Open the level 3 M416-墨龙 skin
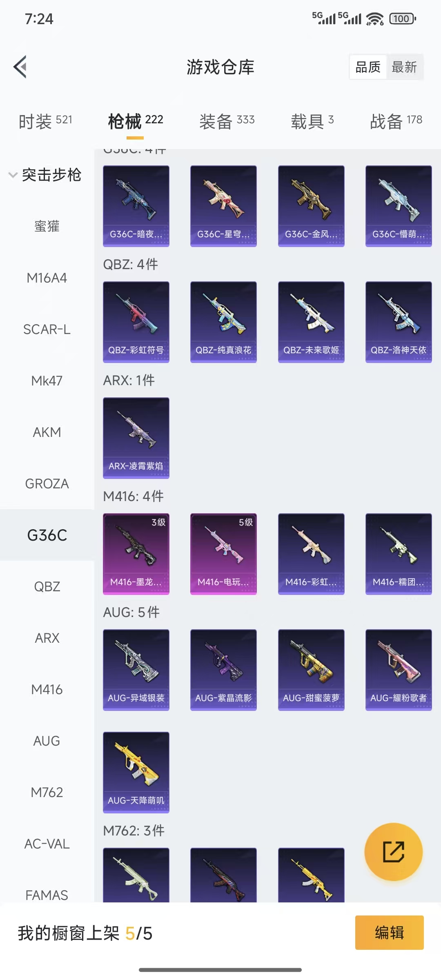 coord(136,554)
